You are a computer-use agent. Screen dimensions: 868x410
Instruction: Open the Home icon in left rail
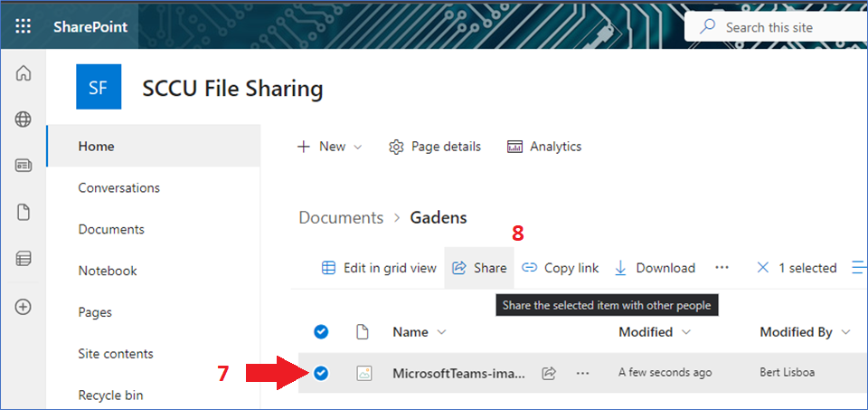point(24,73)
